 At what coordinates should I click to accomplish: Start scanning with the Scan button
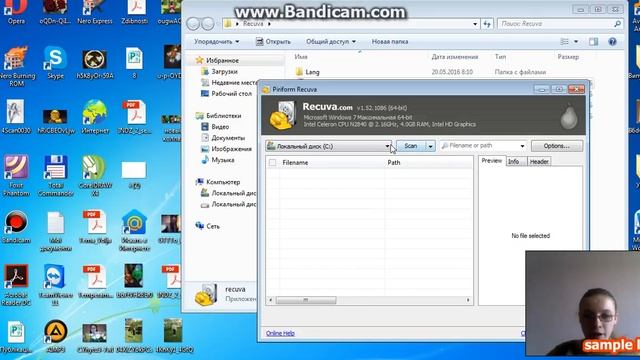tap(411, 146)
